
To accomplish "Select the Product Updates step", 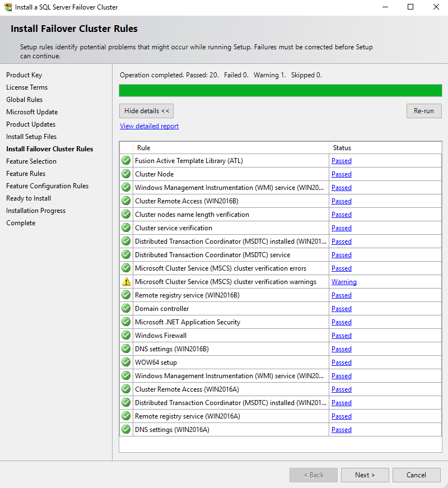I will click(31, 124).
